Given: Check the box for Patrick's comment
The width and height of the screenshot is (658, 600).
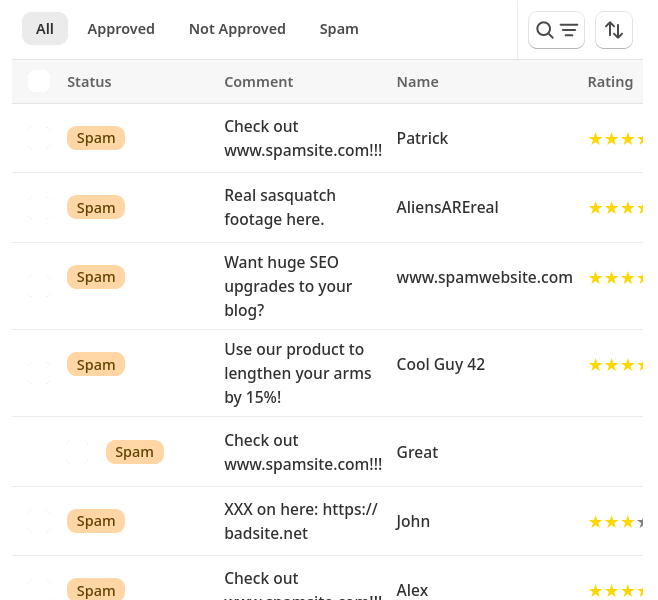Looking at the screenshot, I should click(39, 139).
